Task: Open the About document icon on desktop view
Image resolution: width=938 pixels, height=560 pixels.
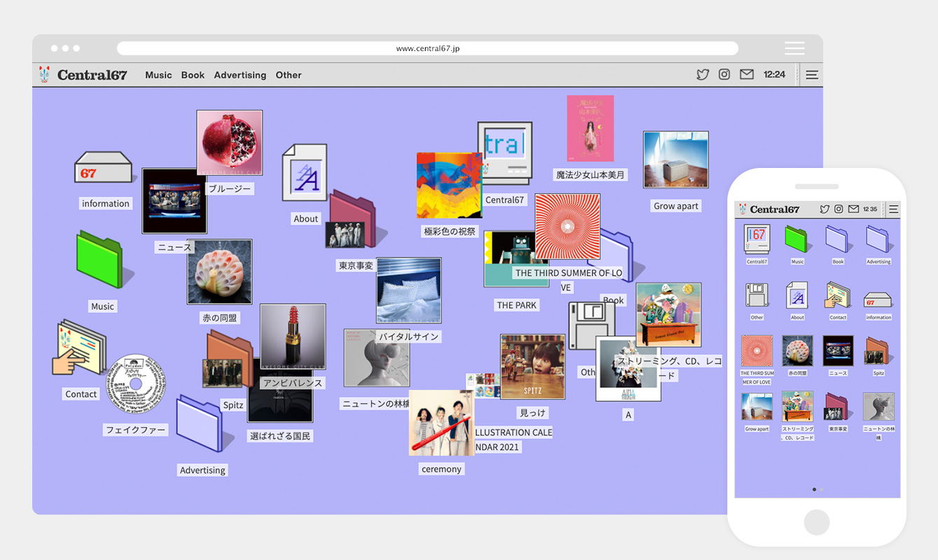Action: tap(305, 173)
